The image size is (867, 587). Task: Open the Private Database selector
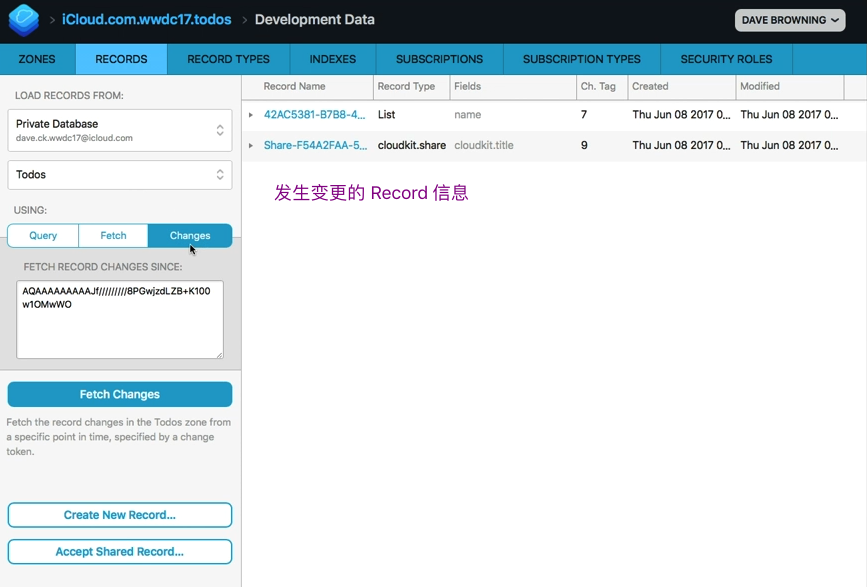coord(120,130)
